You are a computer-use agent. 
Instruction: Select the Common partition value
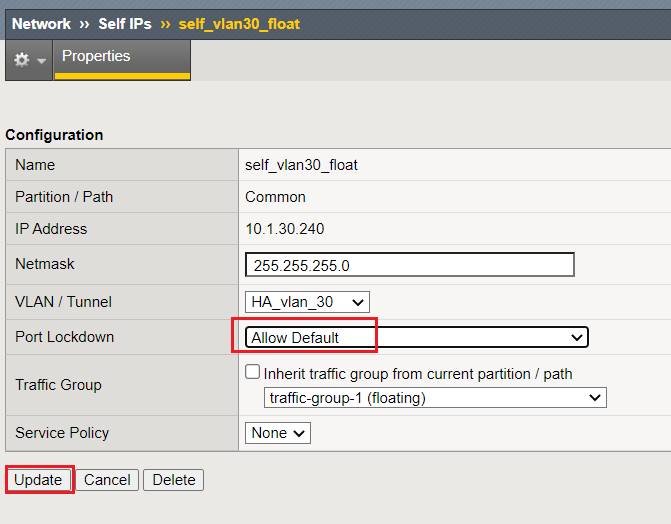[275, 197]
